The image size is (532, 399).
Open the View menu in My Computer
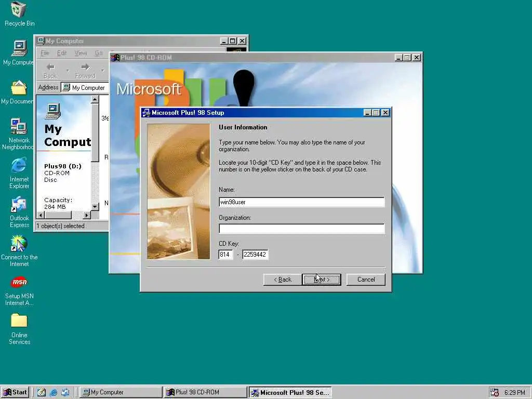point(81,53)
